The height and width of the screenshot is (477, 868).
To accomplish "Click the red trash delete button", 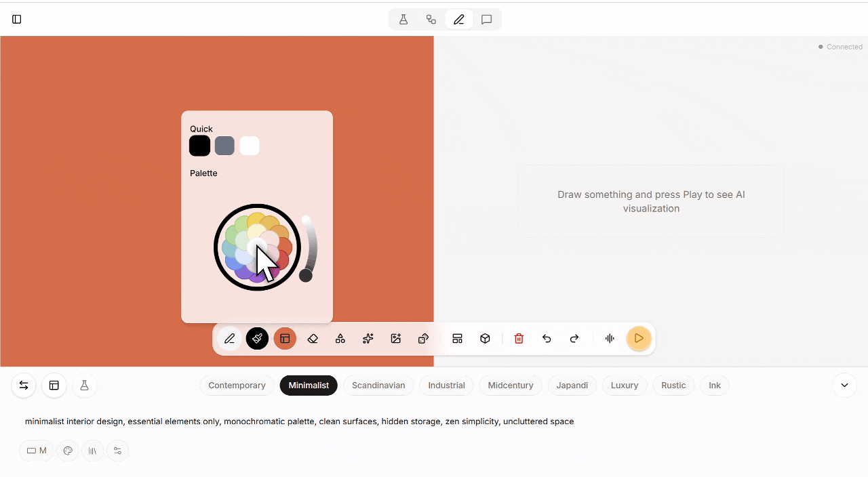I will point(519,338).
